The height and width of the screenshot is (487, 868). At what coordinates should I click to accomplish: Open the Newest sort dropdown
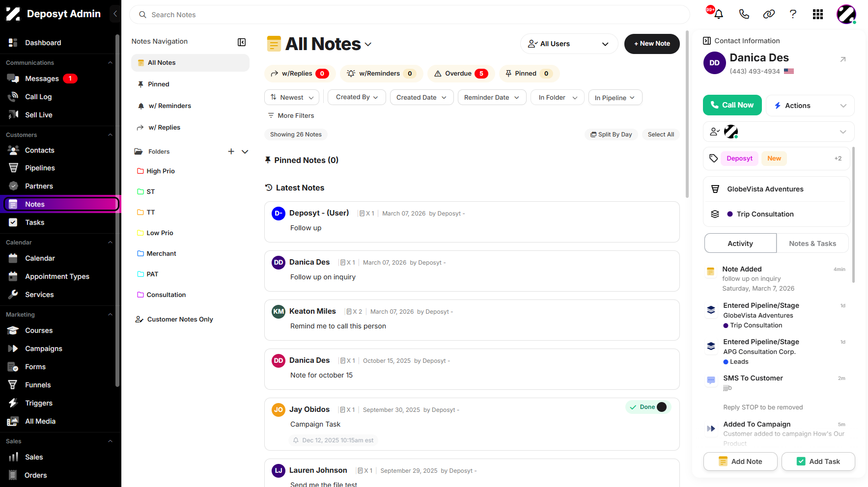click(x=292, y=97)
